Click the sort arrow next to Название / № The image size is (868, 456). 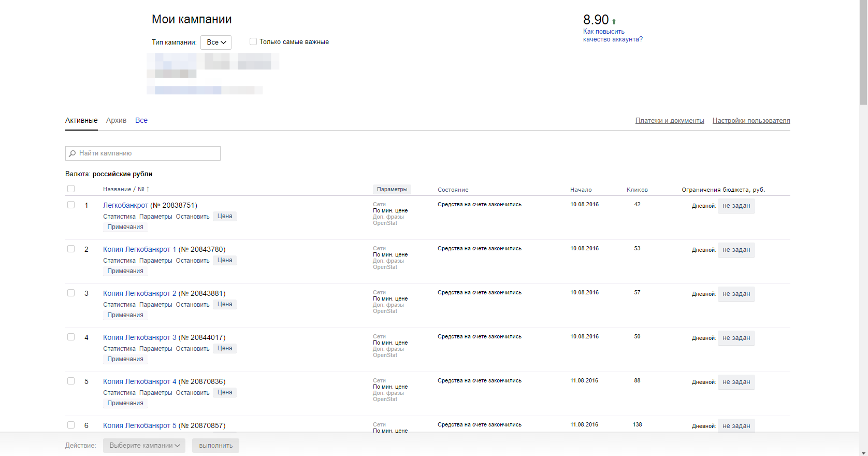[x=148, y=189]
